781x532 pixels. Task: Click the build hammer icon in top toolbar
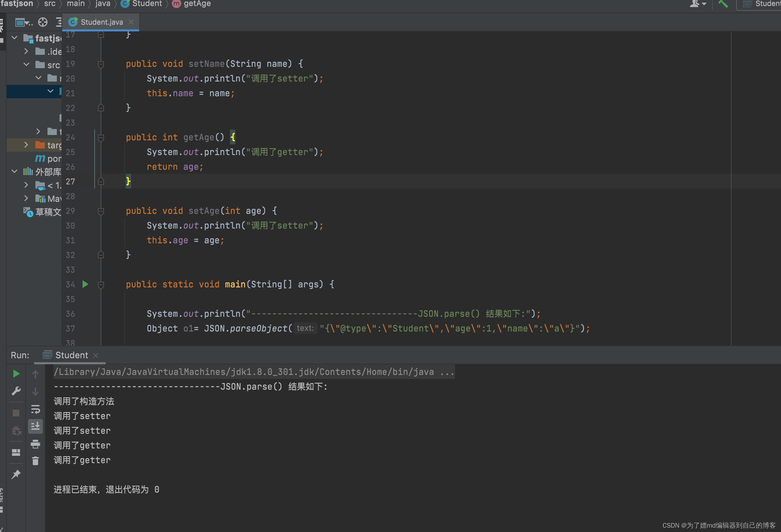(723, 4)
